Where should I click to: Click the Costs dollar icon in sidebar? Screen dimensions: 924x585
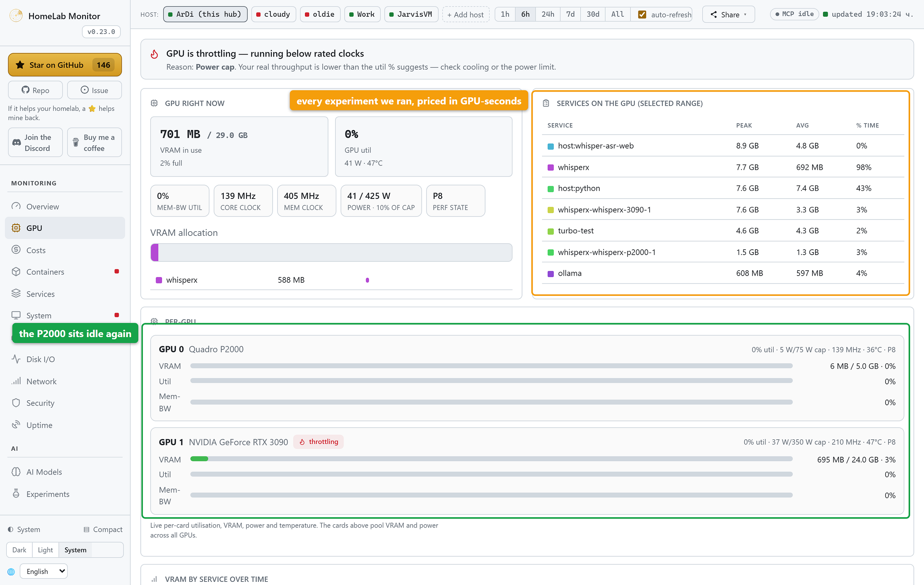click(16, 250)
